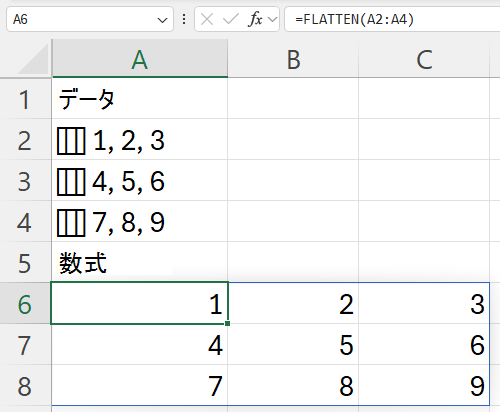The width and height of the screenshot is (500, 412).
Task: Select row 8 header
Action: pos(25,385)
